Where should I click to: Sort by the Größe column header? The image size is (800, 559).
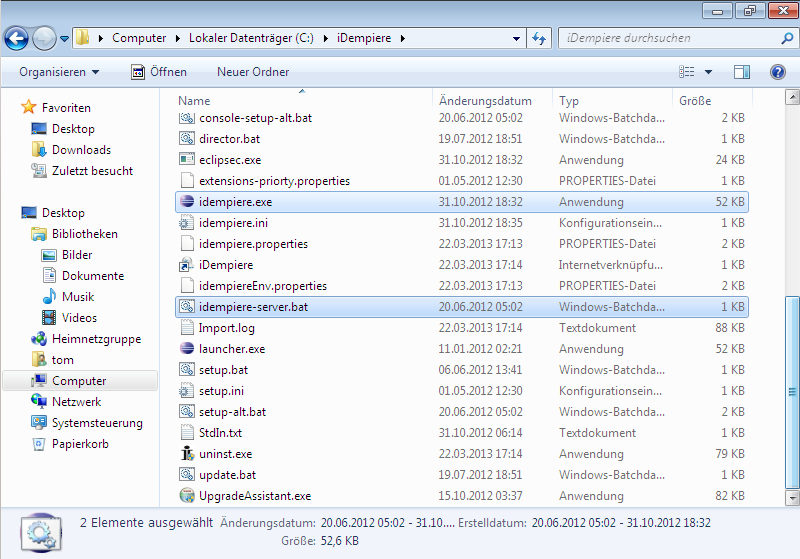[x=695, y=101]
